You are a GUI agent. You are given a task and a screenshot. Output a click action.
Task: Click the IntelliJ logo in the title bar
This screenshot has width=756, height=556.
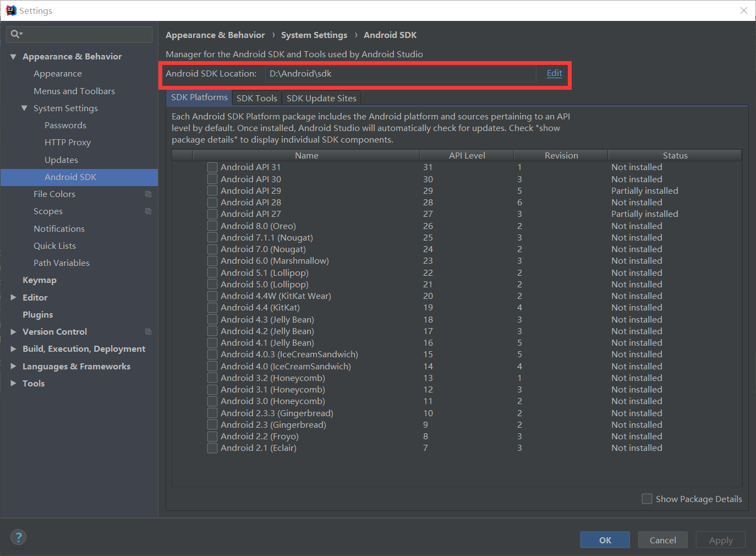coord(11,10)
